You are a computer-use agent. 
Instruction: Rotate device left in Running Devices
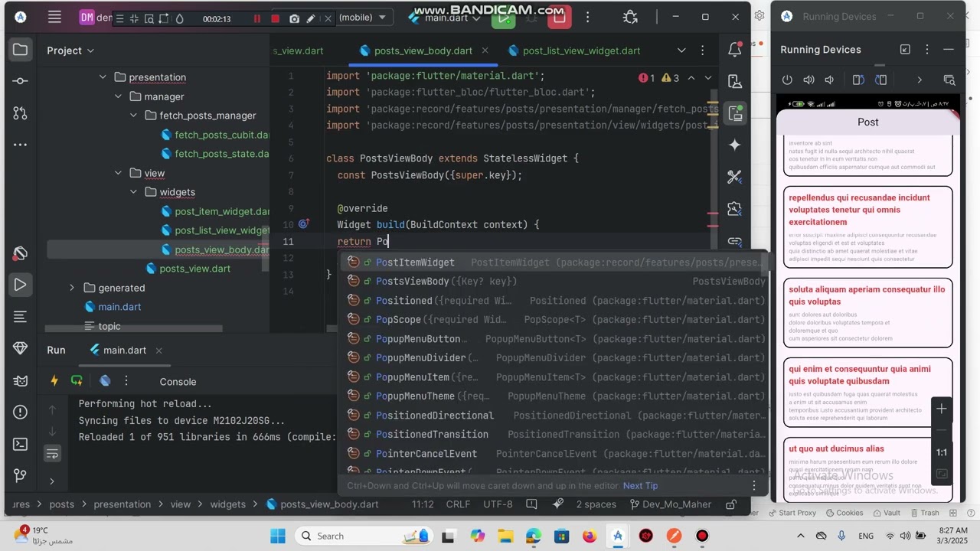[858, 80]
